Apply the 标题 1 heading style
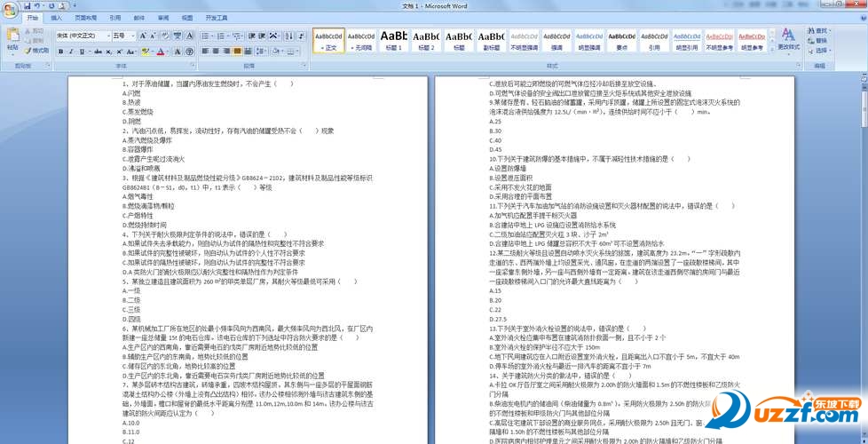 pos(393,41)
